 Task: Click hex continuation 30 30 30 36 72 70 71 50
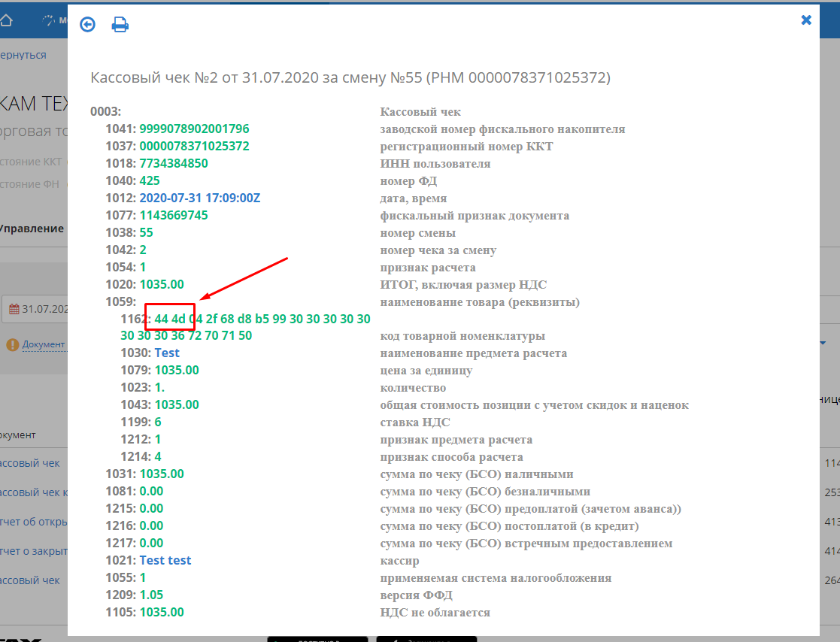186,335
